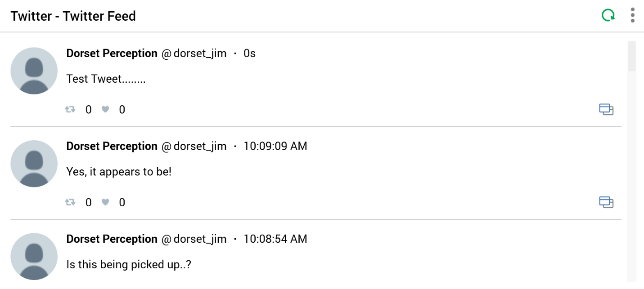Click avatar of "Is this being picked up" tweet
Screen dimensions: 644x289
click(34, 257)
